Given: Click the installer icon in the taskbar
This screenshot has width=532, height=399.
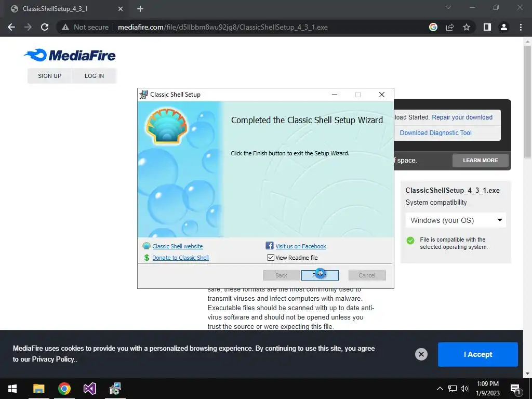Looking at the screenshot, I should click(x=115, y=389).
